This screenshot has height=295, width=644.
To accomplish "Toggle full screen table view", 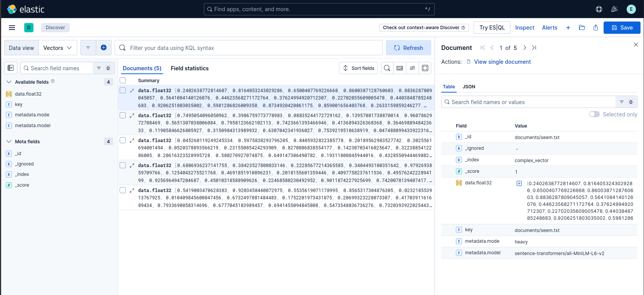I will point(425,68).
